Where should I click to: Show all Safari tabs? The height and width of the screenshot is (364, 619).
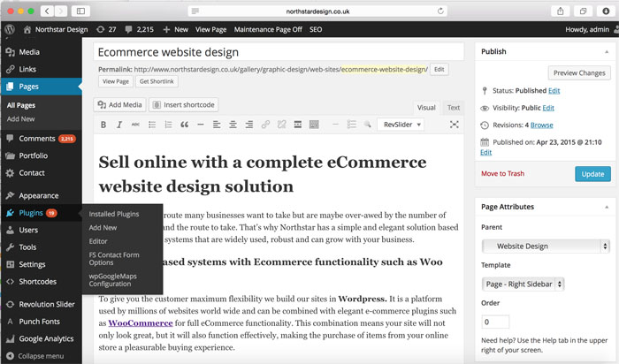coord(583,11)
